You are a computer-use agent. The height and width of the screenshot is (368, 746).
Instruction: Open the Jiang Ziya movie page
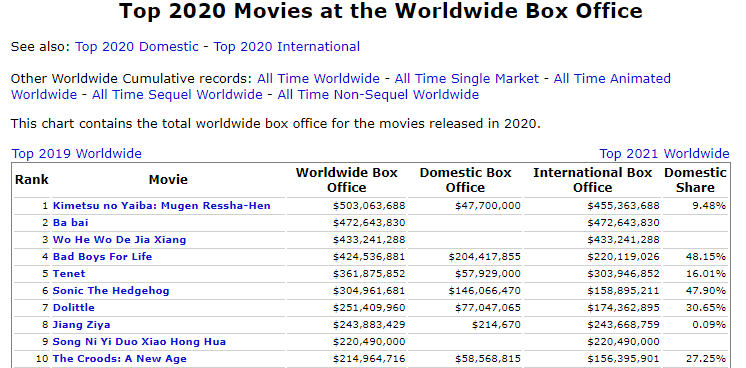[x=81, y=325]
